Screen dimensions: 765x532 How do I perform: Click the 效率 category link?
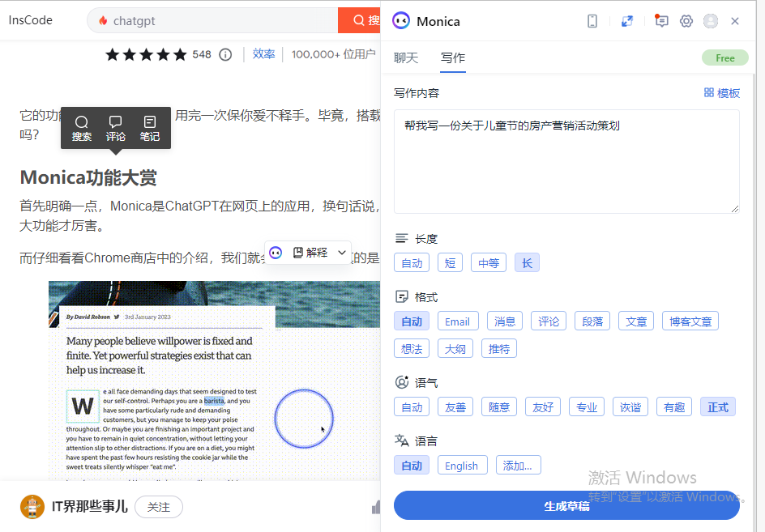263,54
